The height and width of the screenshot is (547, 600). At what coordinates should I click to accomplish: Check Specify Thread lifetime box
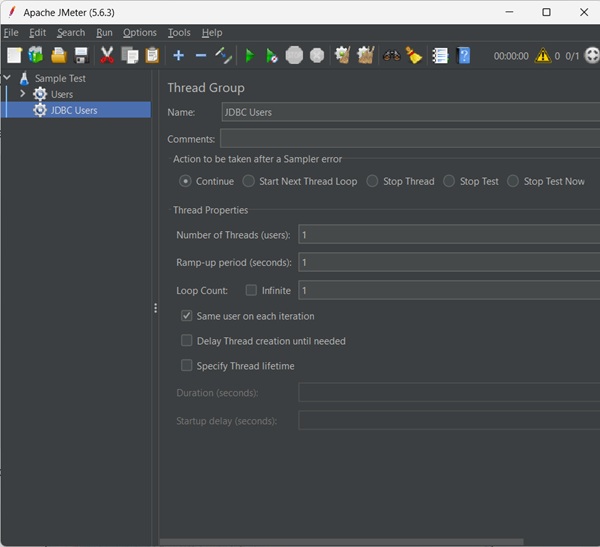click(186, 366)
